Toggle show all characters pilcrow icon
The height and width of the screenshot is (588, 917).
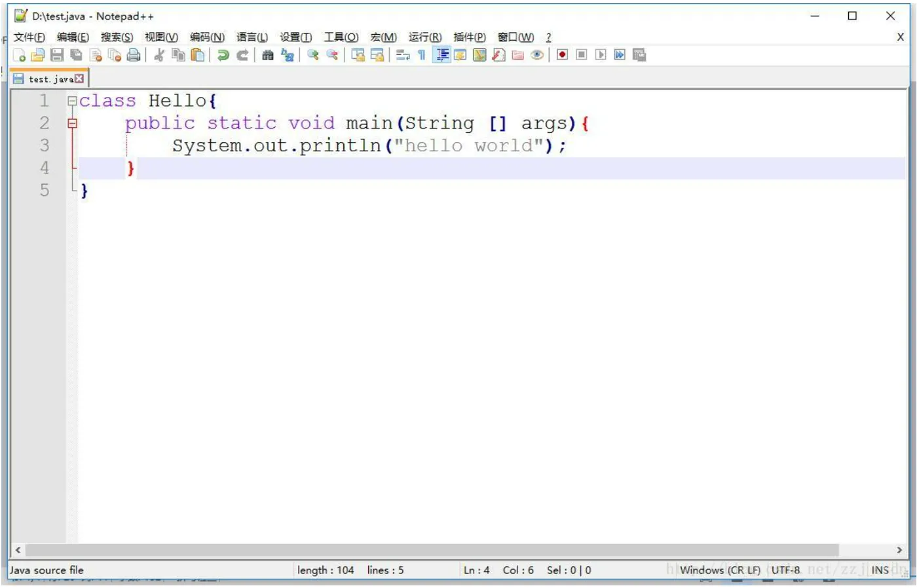click(422, 55)
